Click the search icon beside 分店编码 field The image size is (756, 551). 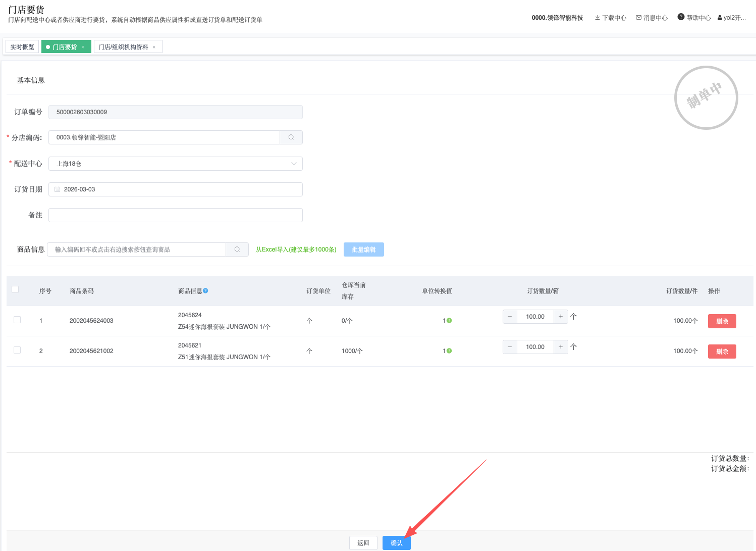(x=291, y=137)
